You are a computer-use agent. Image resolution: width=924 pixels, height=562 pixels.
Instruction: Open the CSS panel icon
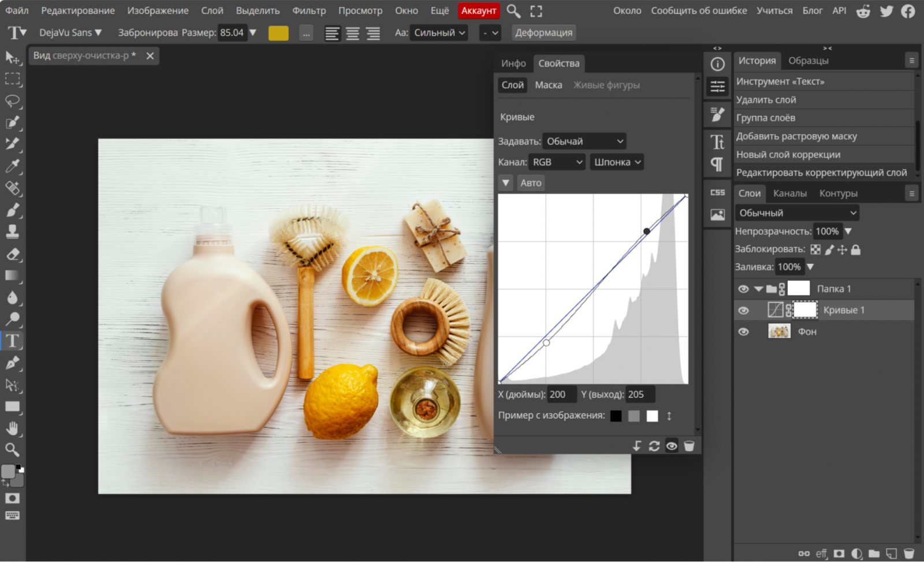coord(717,192)
